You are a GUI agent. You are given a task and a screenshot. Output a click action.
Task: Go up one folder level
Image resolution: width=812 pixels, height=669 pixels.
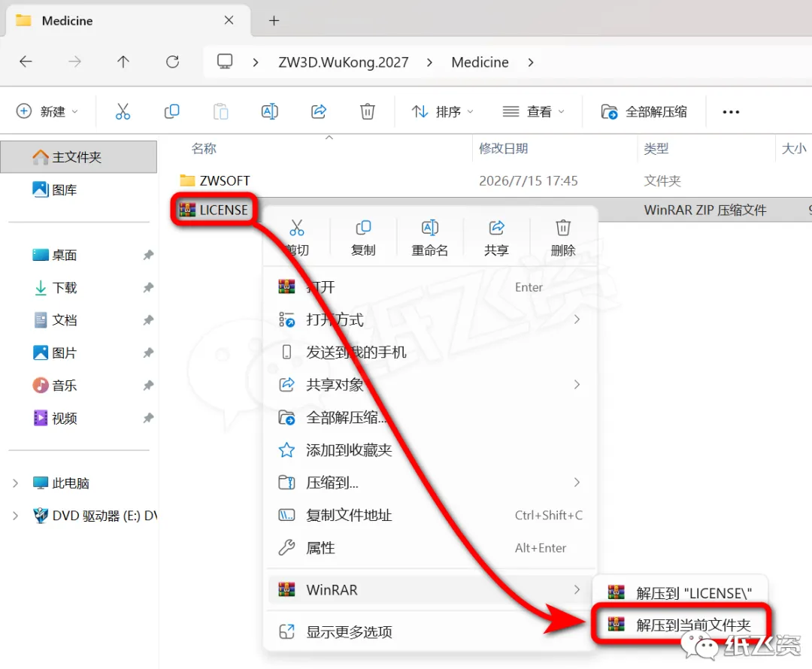coord(123,62)
